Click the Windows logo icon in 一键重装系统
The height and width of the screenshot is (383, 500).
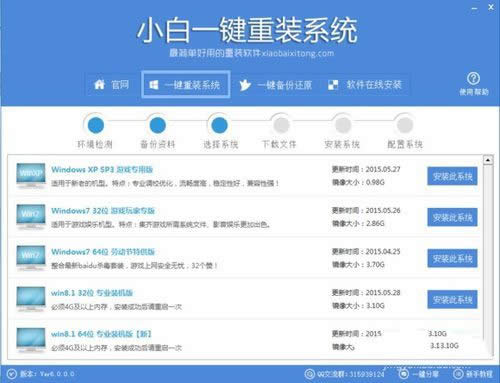click(x=154, y=85)
